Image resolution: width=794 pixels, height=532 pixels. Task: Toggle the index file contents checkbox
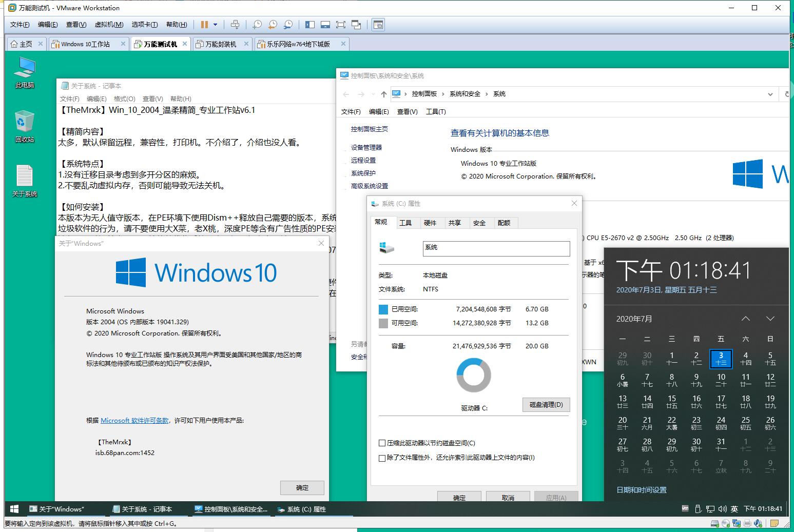click(382, 458)
